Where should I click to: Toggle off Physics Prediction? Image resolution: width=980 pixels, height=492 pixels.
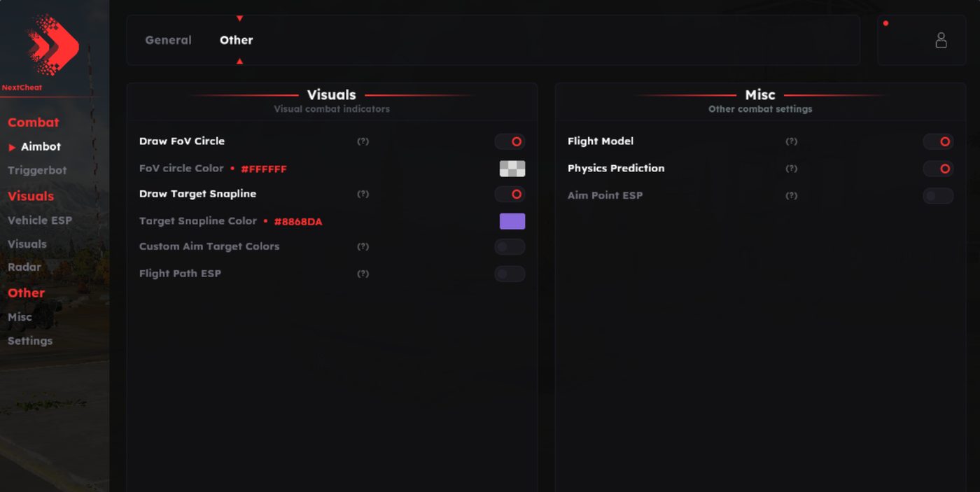[x=938, y=169]
